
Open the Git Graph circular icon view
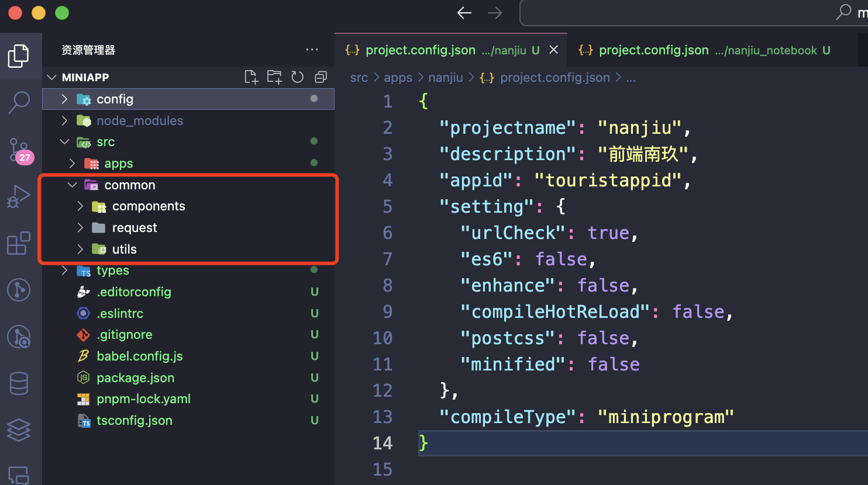pyautogui.click(x=19, y=290)
